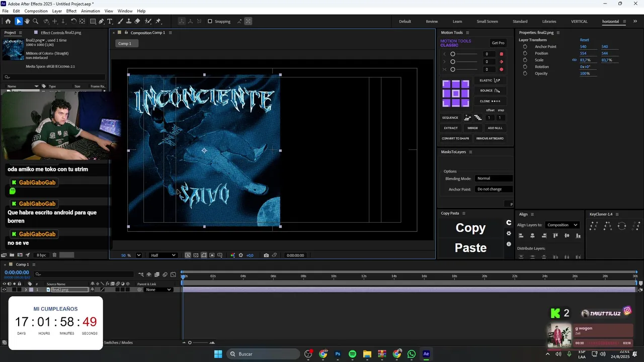Select the Home icon in toolbar
Image resolution: width=644 pixels, height=362 pixels.
(8, 21)
